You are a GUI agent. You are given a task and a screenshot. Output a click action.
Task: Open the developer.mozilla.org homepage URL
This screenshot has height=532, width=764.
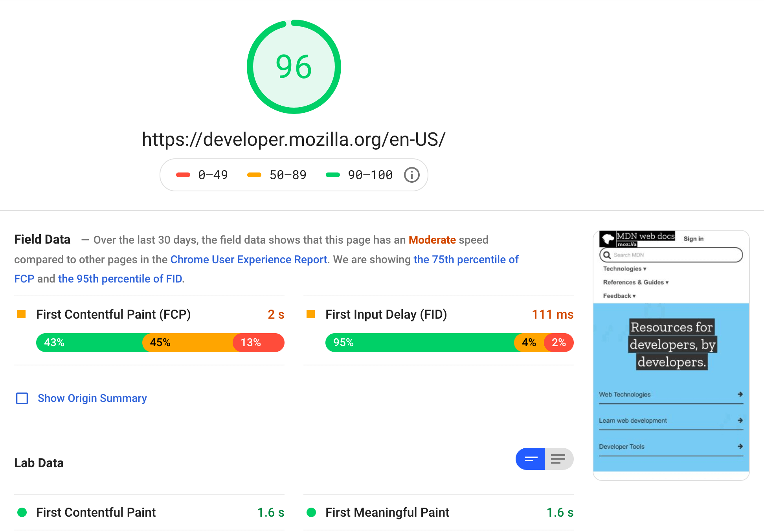[x=294, y=139]
